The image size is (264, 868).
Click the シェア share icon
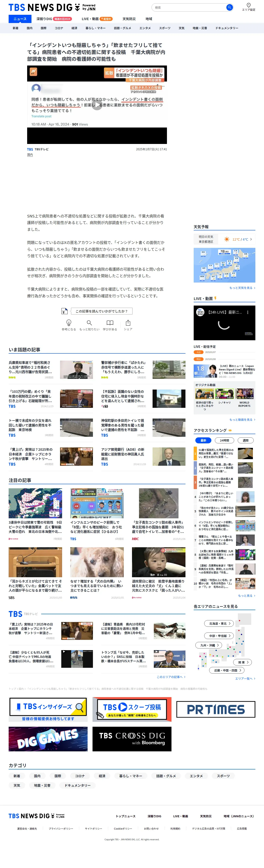click(x=128, y=322)
